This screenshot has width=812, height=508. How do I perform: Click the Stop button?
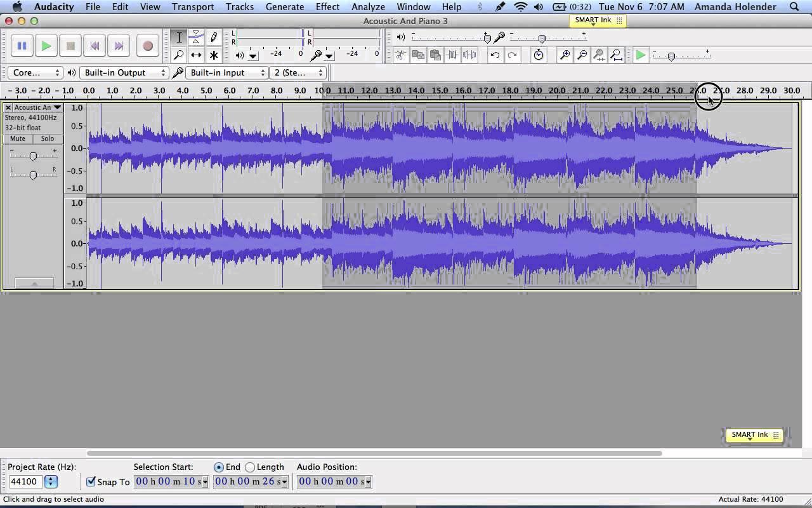pos(70,46)
